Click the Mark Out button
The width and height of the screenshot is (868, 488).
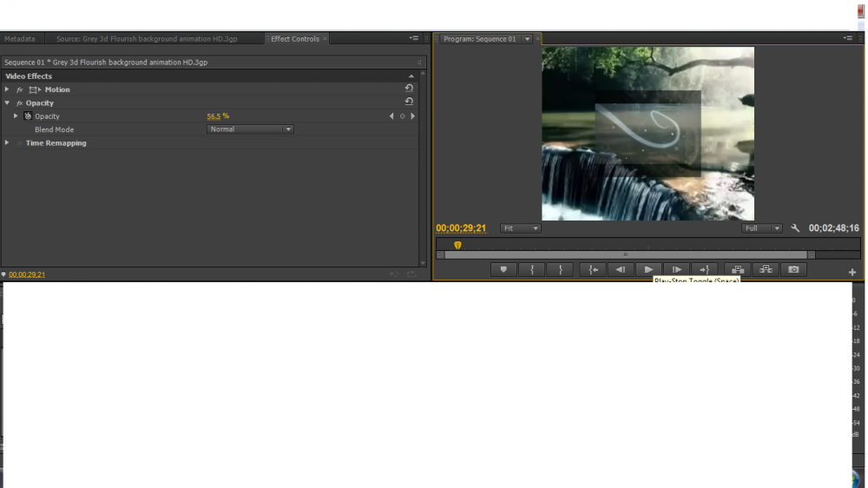tap(560, 270)
